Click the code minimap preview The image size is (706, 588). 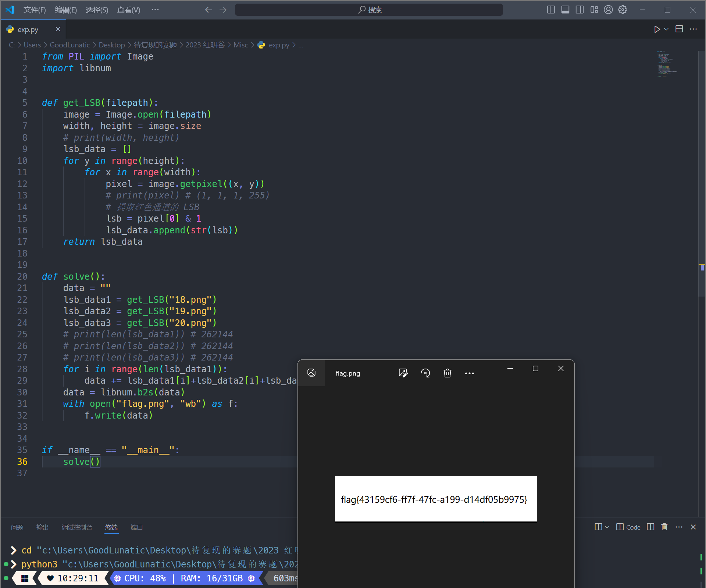667,63
